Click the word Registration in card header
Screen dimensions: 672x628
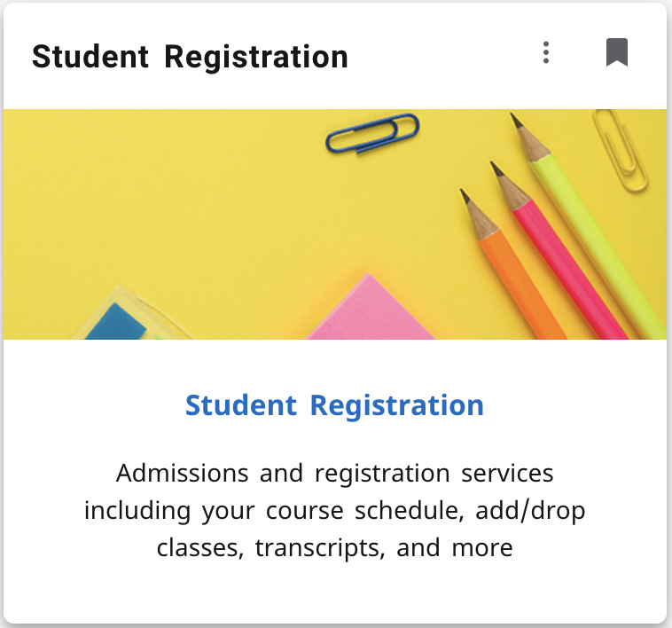pos(256,57)
